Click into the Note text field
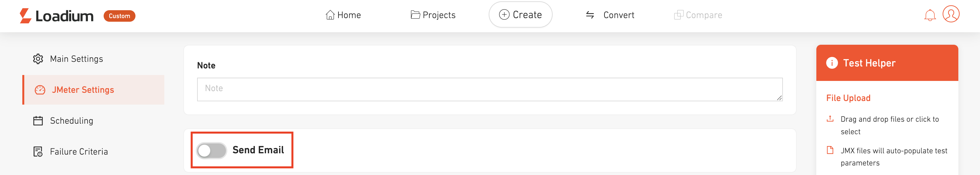Screen dimensions: 980x175 coord(489,89)
